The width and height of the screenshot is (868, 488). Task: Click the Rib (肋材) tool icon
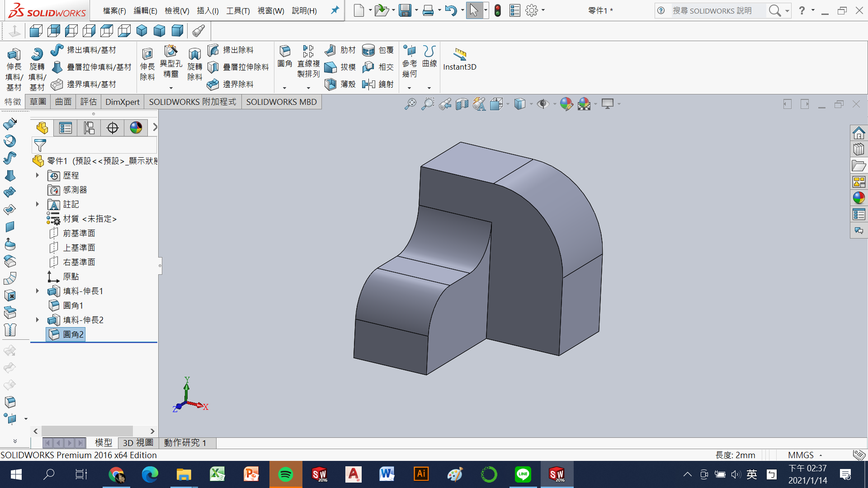tap(330, 50)
